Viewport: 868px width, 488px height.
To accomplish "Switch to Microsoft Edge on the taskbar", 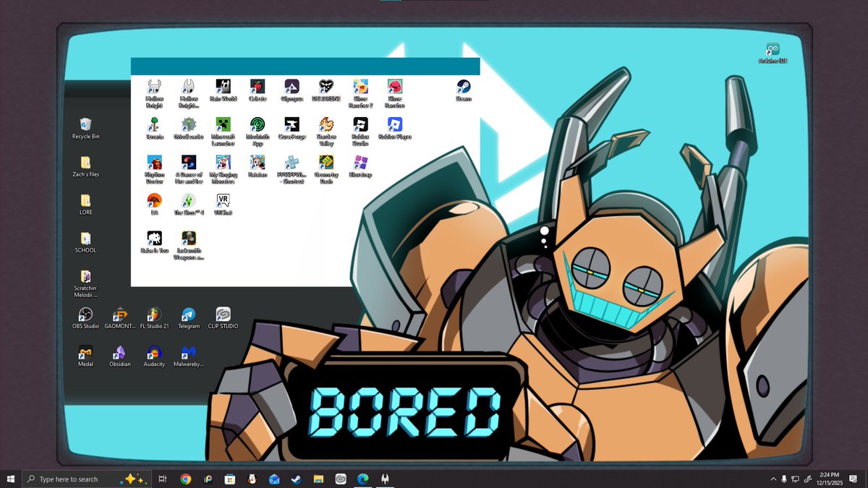I will [362, 479].
